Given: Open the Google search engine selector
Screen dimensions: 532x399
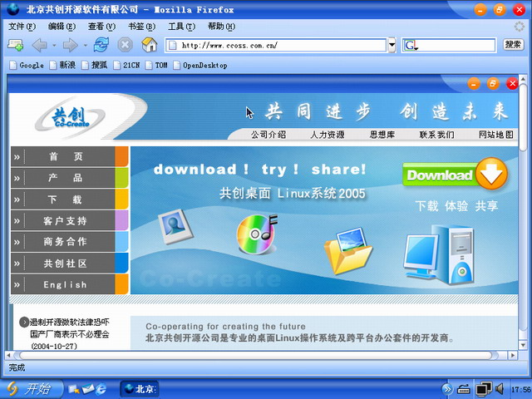Looking at the screenshot, I should 411,45.
